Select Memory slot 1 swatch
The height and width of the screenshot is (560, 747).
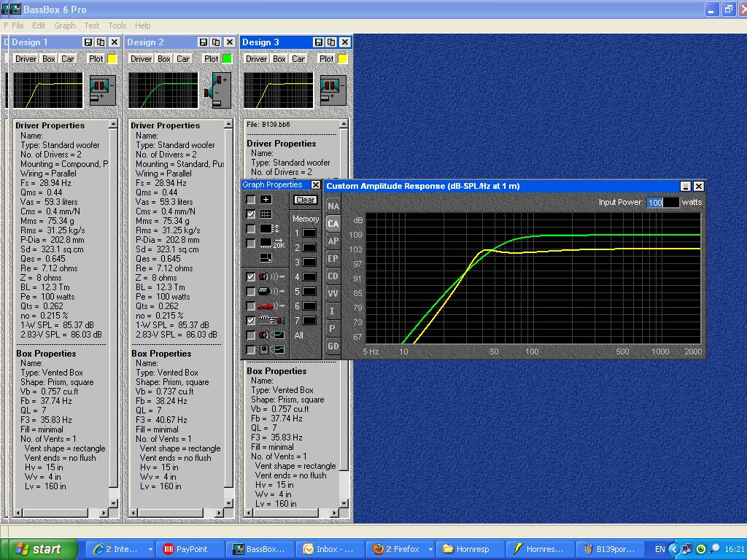309,233
